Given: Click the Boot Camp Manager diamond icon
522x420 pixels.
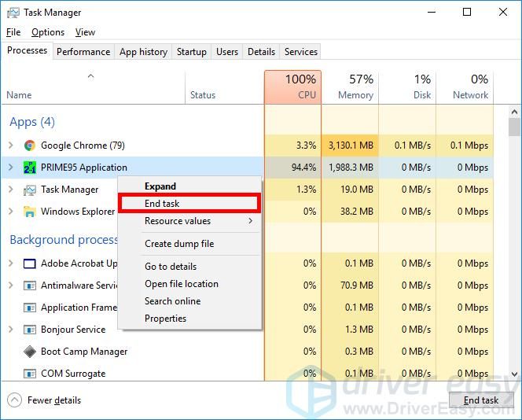Looking at the screenshot, I should (30, 352).
